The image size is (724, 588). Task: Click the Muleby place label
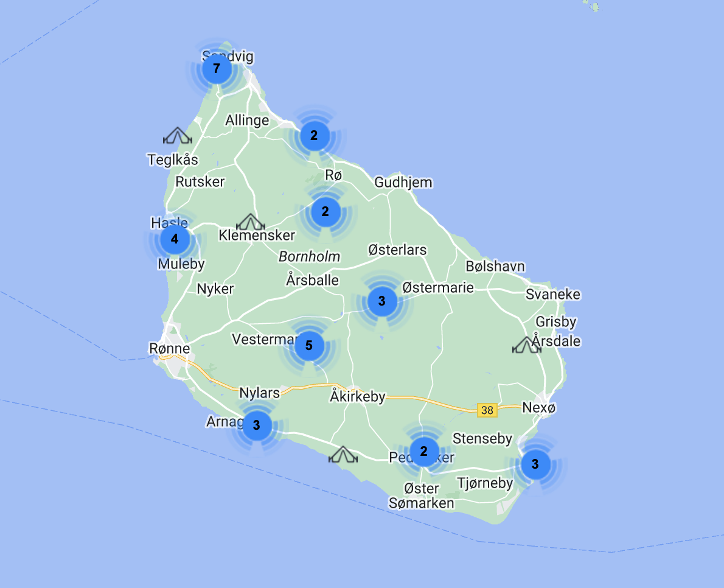coord(181,264)
